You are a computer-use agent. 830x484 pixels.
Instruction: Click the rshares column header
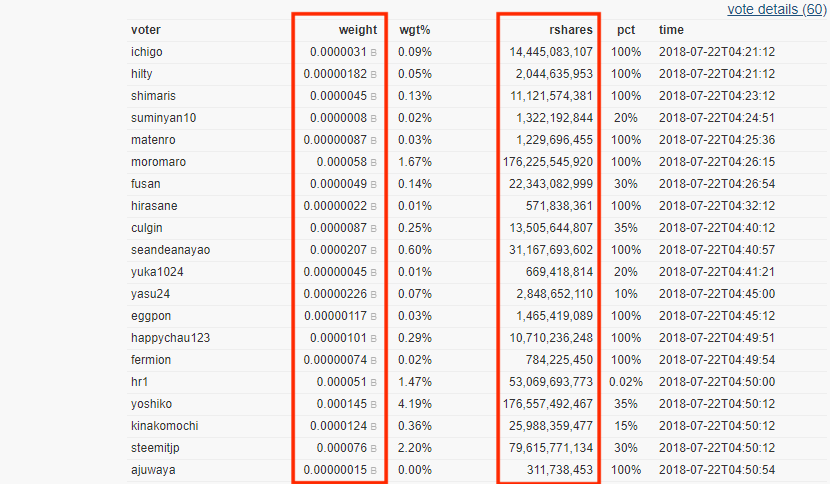tap(571, 30)
